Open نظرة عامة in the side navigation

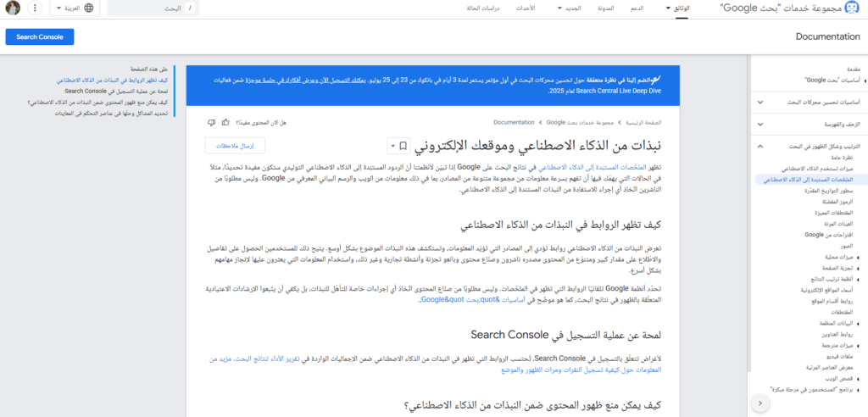(843, 158)
